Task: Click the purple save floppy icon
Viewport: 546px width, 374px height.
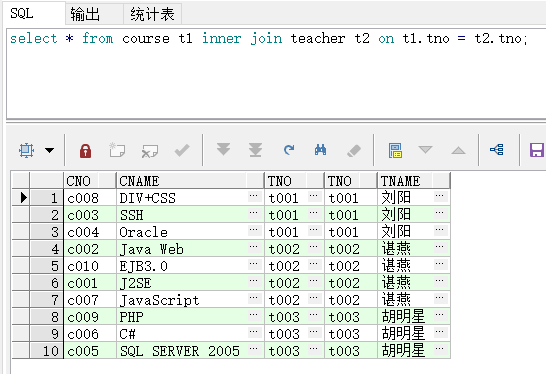Action: click(537, 150)
